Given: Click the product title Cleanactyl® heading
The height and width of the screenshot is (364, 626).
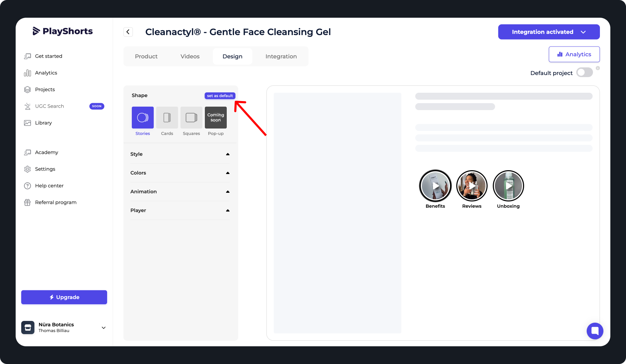Looking at the screenshot, I should click(x=238, y=32).
